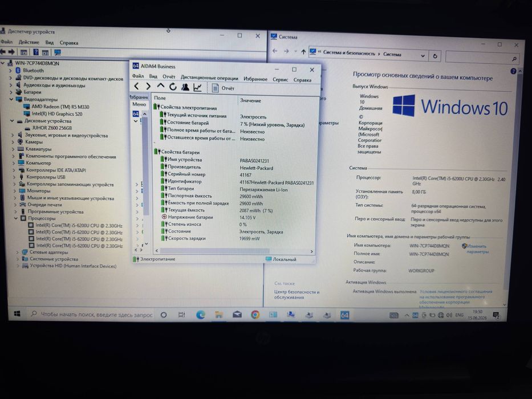
Task: Open the Вид menu in AIDA64
Action: [x=153, y=76]
